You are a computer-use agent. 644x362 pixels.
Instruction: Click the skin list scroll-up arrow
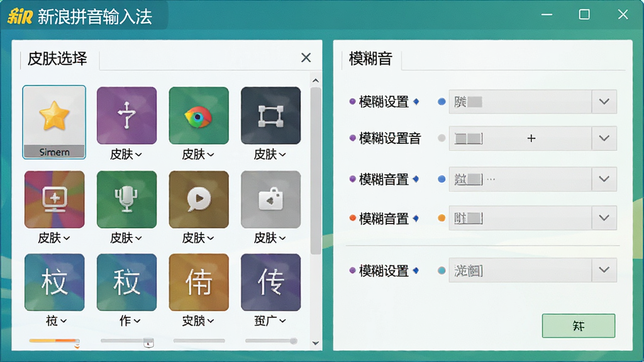[x=316, y=80]
